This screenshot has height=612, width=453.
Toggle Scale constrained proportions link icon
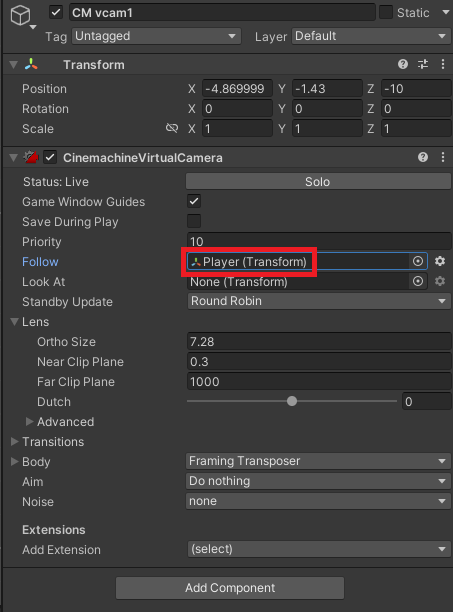coord(172,128)
